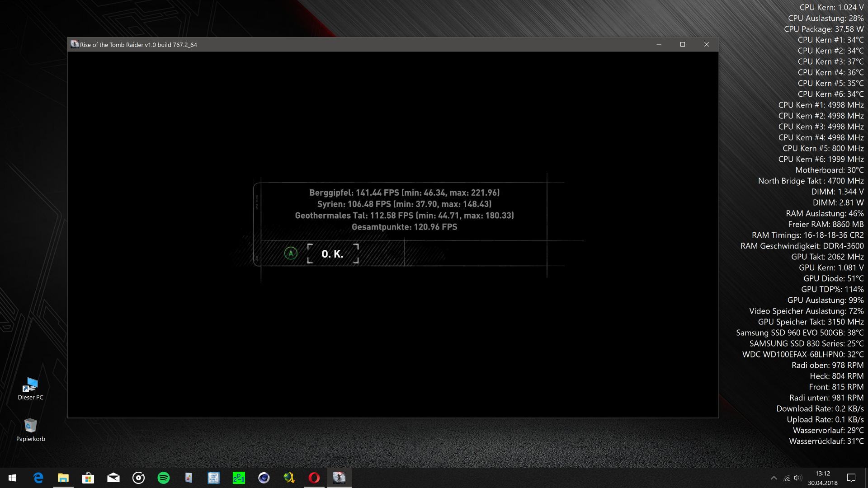
Task: Maximize the Tomb Raider window
Action: click(x=683, y=44)
